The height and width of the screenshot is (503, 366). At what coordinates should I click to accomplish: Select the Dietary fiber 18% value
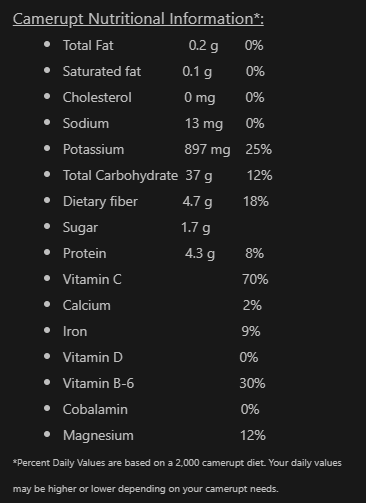256,201
